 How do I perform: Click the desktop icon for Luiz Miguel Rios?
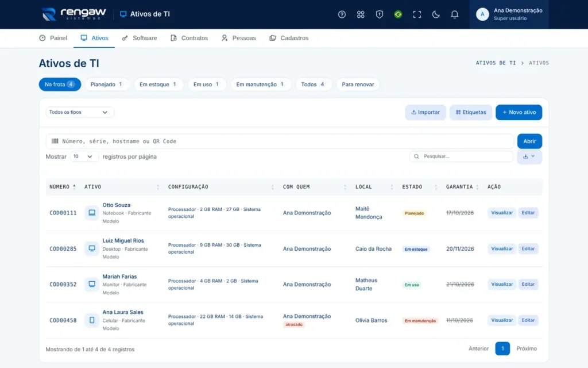click(92, 248)
